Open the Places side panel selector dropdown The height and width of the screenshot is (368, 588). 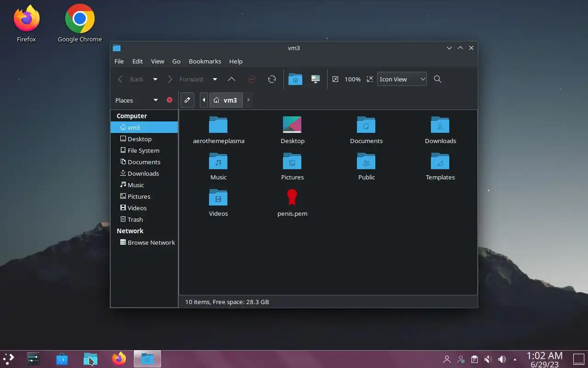(x=156, y=100)
